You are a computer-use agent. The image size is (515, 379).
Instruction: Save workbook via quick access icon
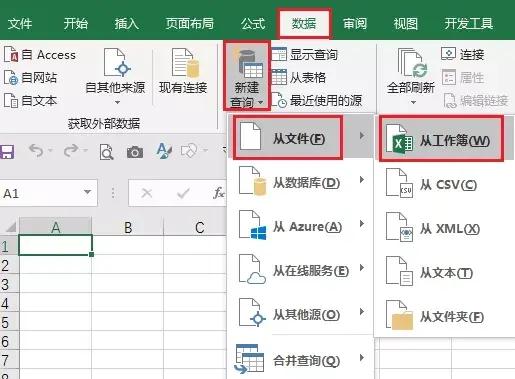tap(7, 152)
